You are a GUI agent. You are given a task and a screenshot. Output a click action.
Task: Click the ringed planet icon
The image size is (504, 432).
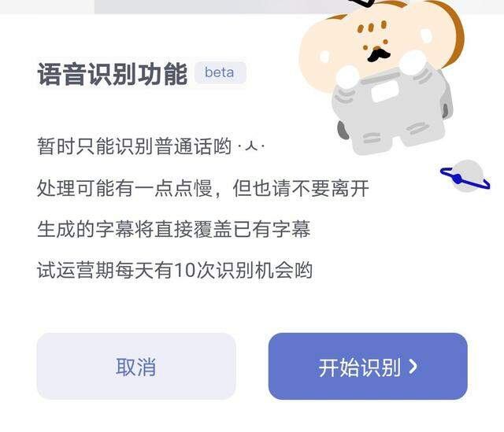tap(465, 176)
